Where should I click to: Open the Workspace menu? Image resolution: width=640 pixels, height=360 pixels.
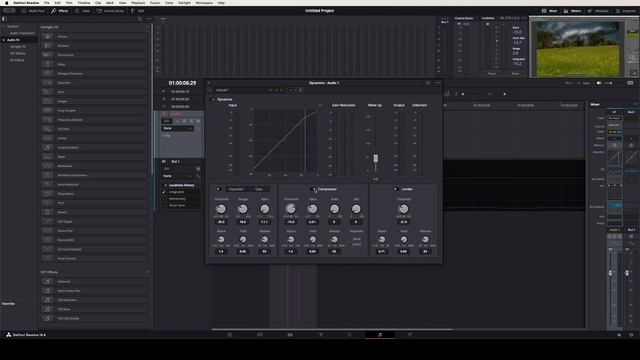tap(204, 2)
